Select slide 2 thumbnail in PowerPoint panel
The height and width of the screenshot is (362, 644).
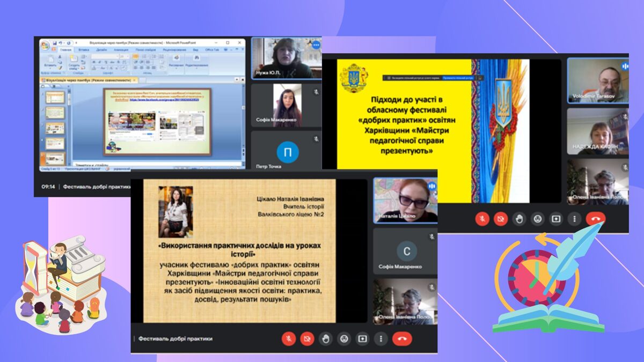[x=55, y=113]
